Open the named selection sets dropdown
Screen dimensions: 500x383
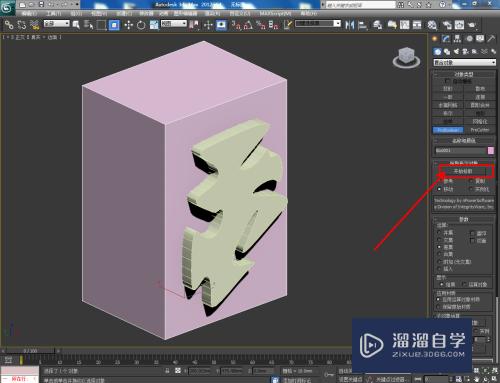pos(318,24)
